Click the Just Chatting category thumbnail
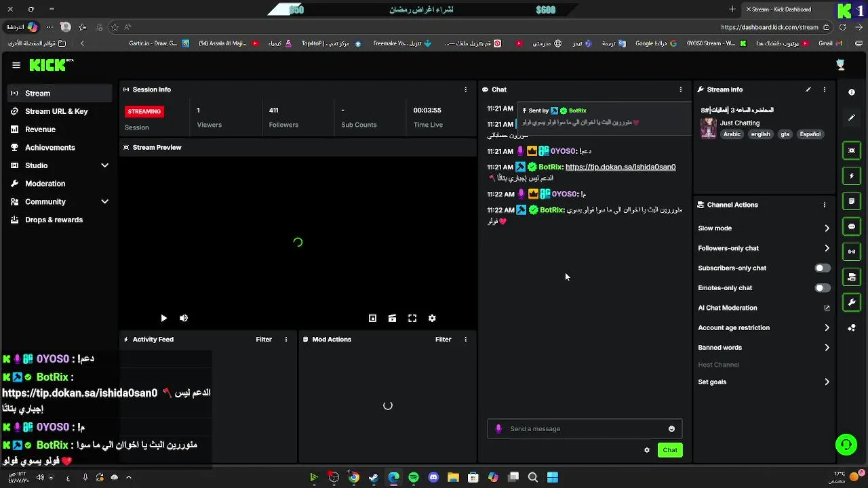Screen dimensions: 868x488 tap(709, 128)
